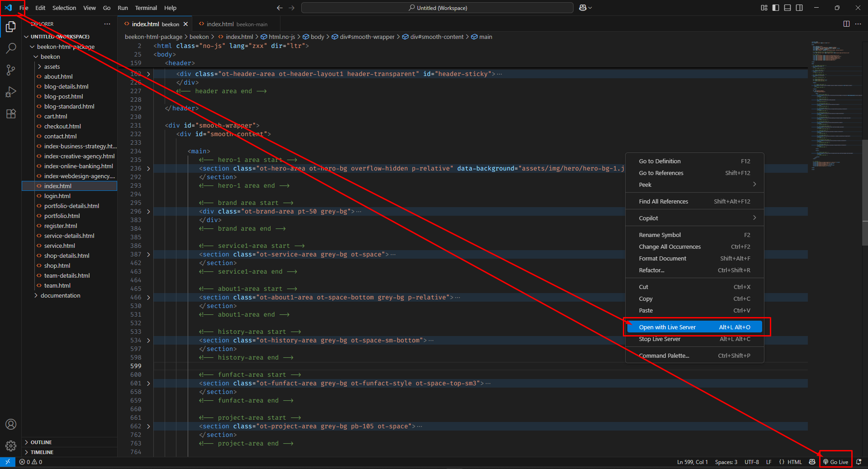868x469 pixels.
Task: Choose Open with Live Server from context menu
Action: click(x=667, y=327)
